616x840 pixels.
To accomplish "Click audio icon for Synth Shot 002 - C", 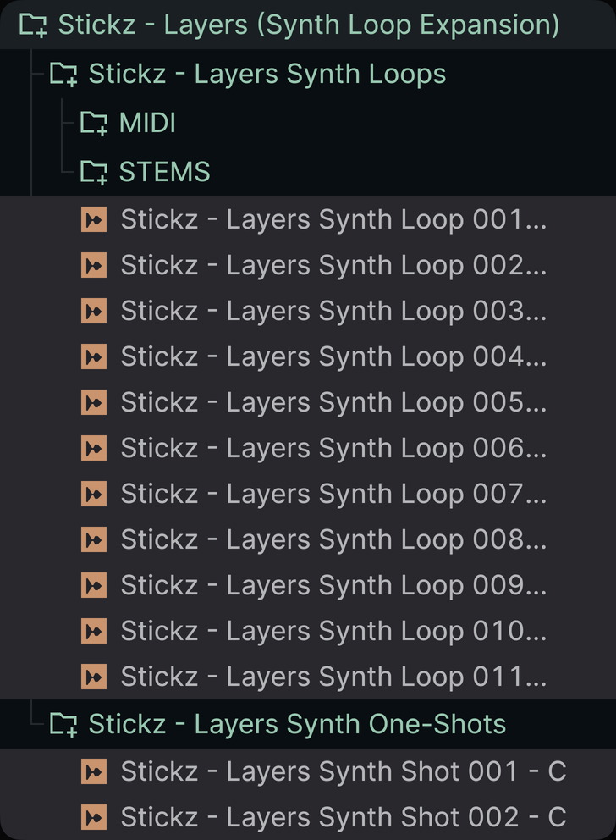I will pos(94,817).
